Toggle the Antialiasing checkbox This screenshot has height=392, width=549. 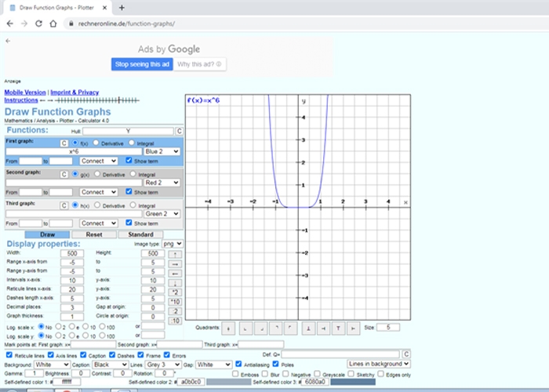[238, 364]
